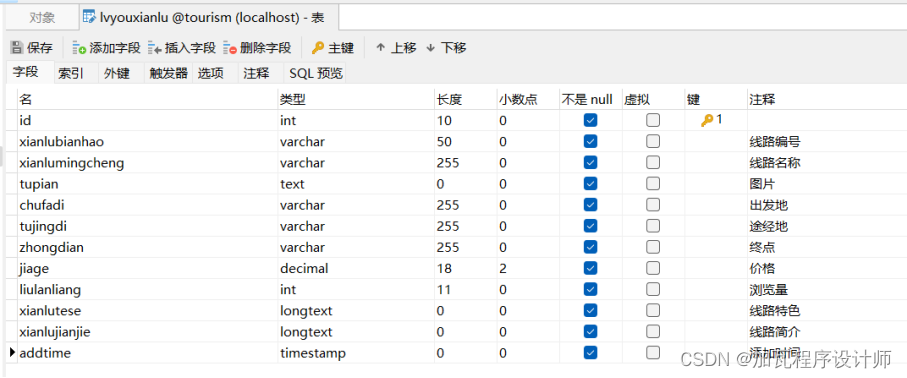
Task: Click Move Up (上移) arrow button
Action: point(396,47)
